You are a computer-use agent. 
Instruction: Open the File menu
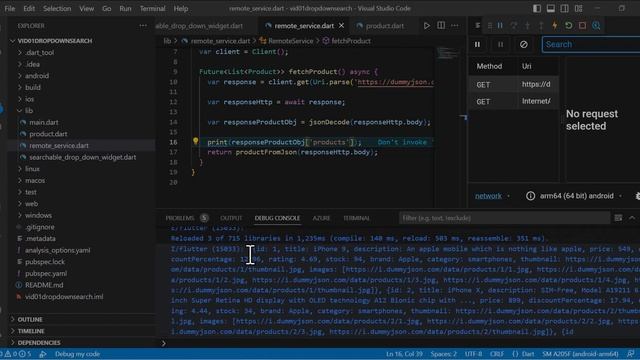click(10, 8)
